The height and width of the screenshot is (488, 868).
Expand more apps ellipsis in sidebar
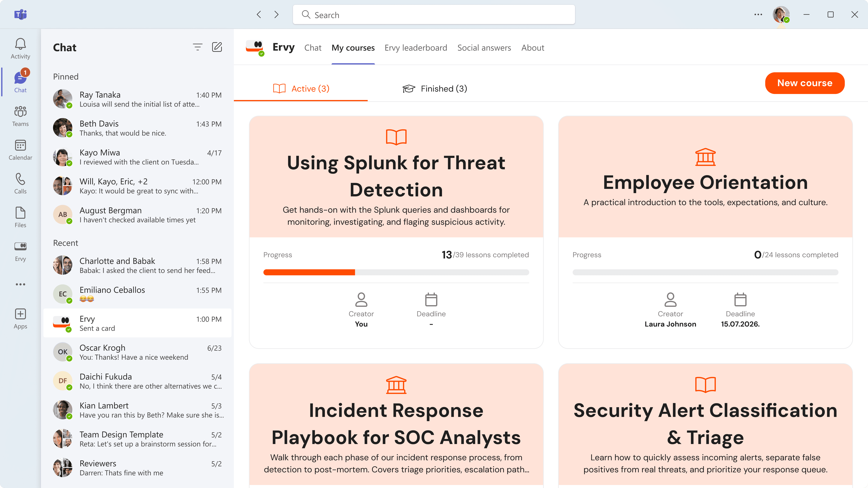click(x=20, y=284)
